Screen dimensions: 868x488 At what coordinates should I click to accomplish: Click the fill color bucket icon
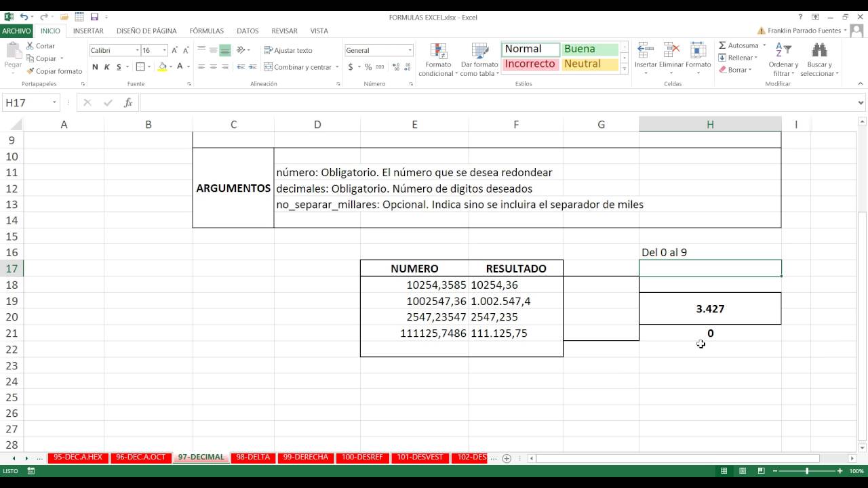tap(162, 67)
